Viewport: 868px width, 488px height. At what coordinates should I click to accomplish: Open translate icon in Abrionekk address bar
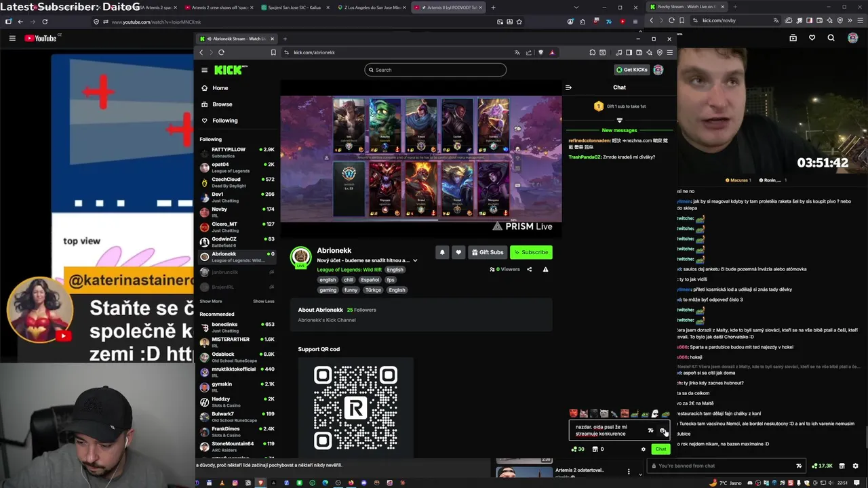(x=517, y=52)
